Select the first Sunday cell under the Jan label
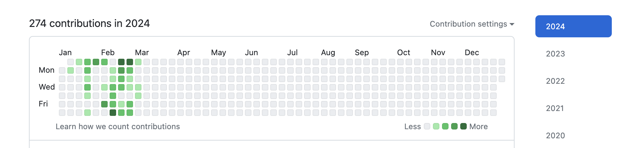644x148 pixels. pos(71,62)
